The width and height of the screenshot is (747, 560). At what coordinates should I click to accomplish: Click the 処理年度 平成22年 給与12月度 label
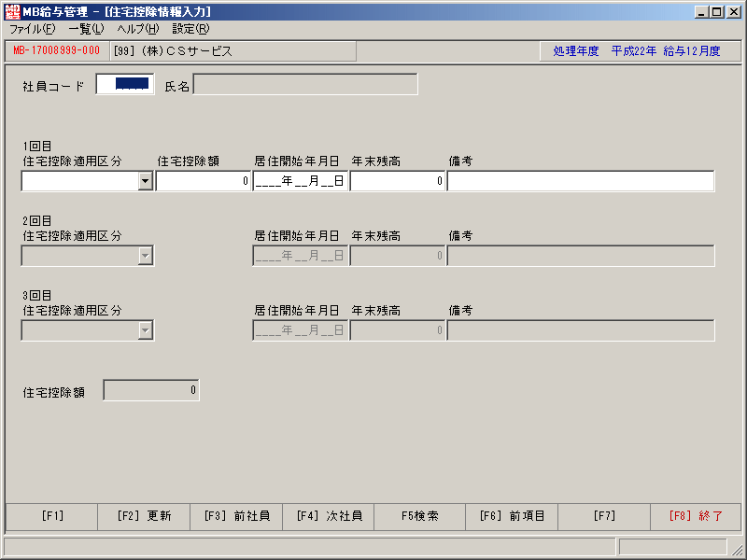point(637,51)
